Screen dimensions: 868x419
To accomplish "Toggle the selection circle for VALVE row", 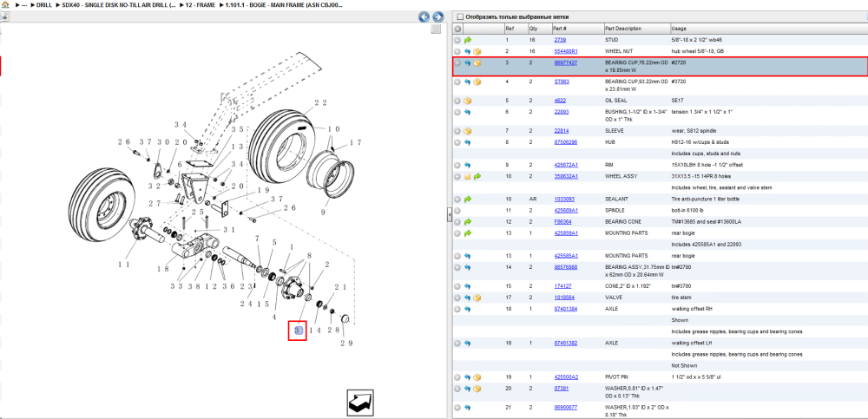I will (x=457, y=298).
